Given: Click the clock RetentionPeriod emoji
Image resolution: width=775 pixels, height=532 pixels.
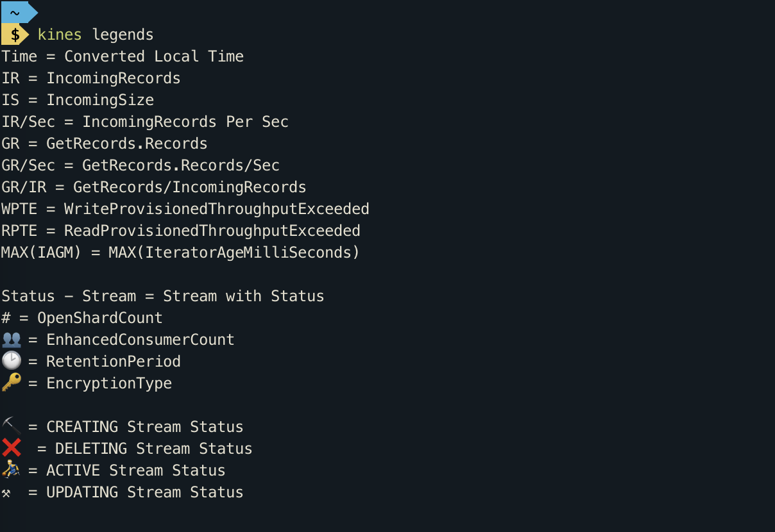Looking at the screenshot, I should click(12, 361).
